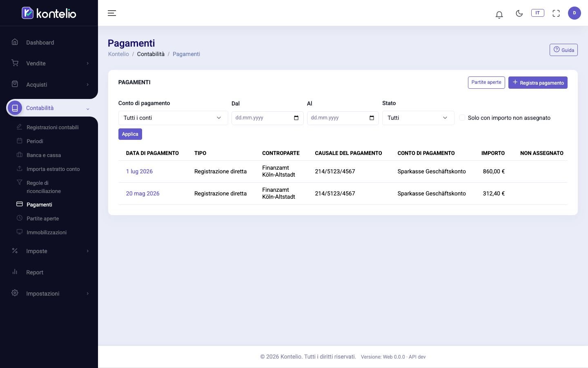Open the 20 mag 2026 payment
Viewport: 588px width, 368px height.
coord(143,193)
